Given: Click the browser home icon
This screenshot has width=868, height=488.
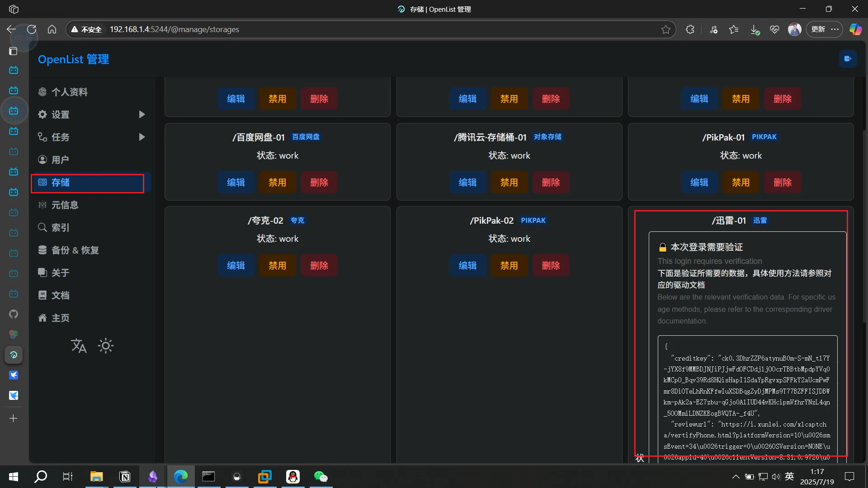Looking at the screenshot, I should [x=52, y=29].
